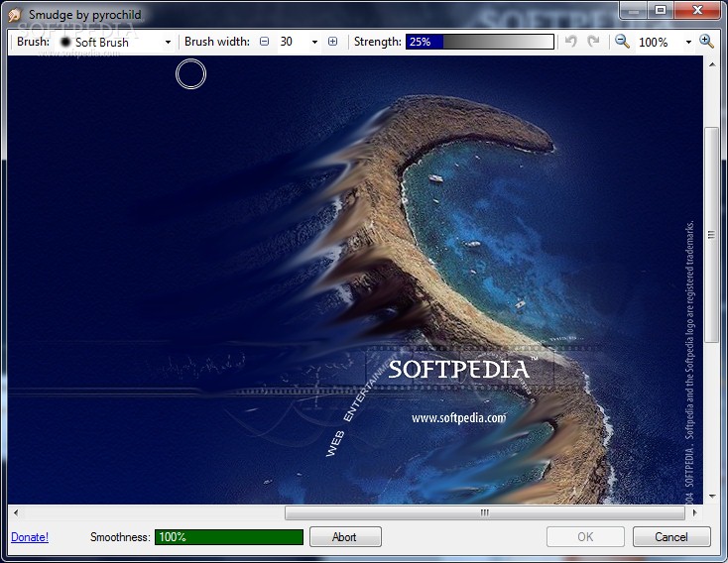Click the horizontal scrollbar left arrow
Image resolution: width=728 pixels, height=563 pixels.
point(16,512)
